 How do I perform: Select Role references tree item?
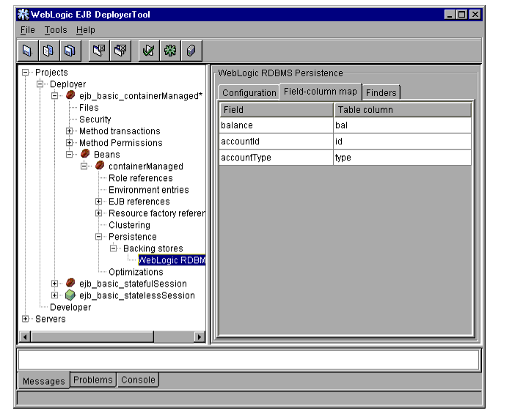coord(141,178)
